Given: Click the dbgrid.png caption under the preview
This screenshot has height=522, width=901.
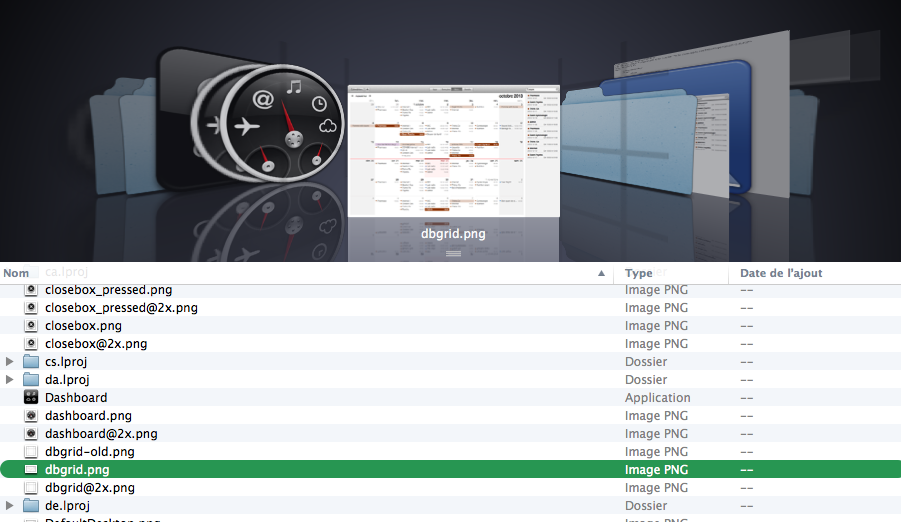Looking at the screenshot, I should click(x=453, y=233).
